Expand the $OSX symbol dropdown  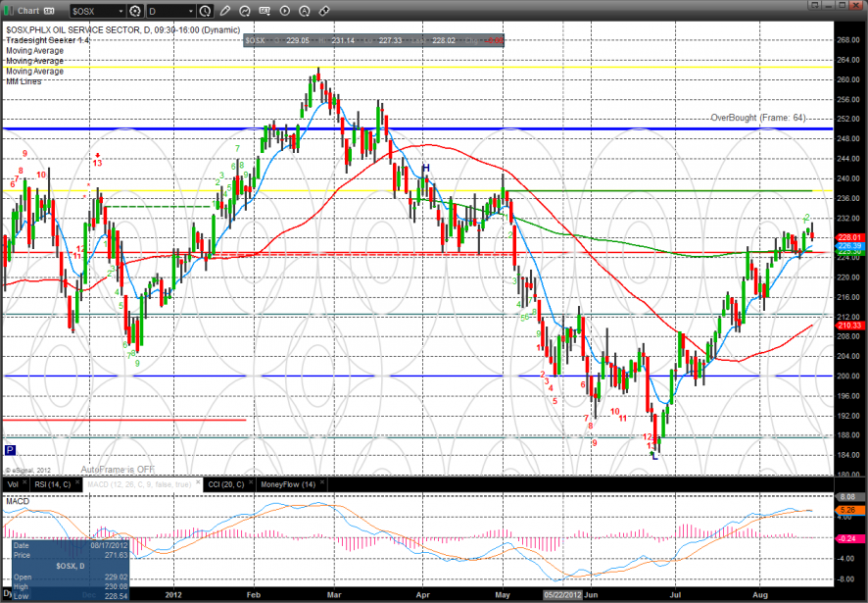tap(121, 11)
